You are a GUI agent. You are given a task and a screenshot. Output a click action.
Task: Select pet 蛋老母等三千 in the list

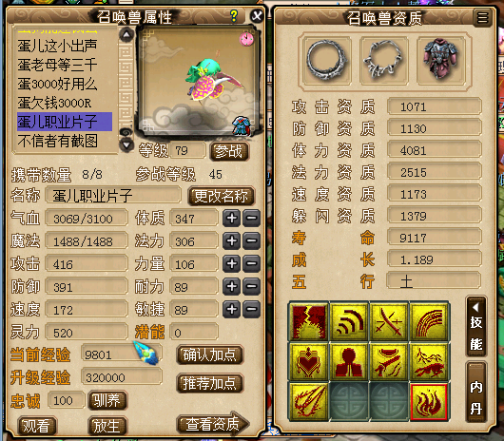click(x=57, y=66)
